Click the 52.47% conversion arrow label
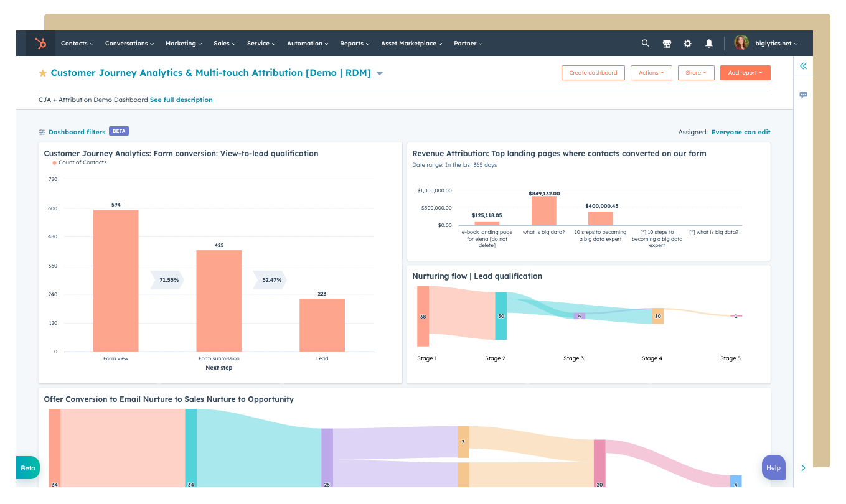846x504 pixels. click(270, 280)
